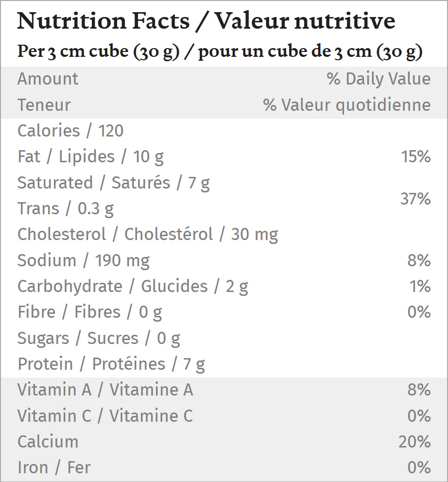
Task: Click the Calcium 20% daily value
Action: [414, 442]
